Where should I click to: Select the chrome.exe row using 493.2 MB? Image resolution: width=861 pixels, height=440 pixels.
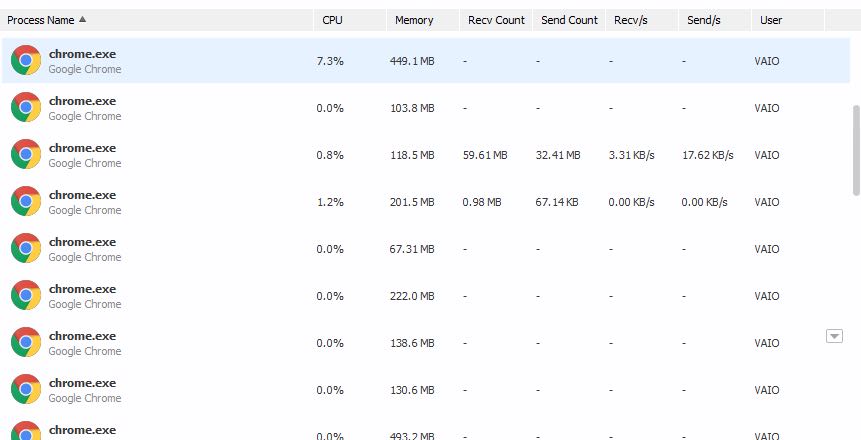(426, 430)
